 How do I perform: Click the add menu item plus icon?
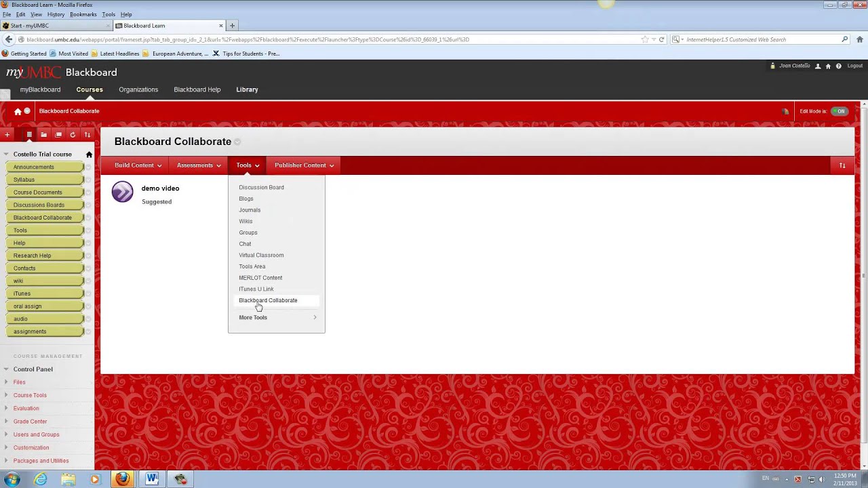7,134
